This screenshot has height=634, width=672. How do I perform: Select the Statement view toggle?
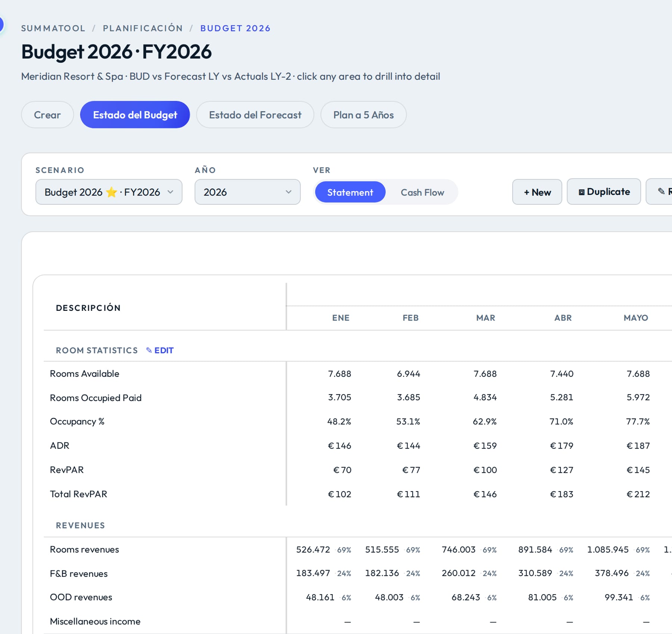350,192
